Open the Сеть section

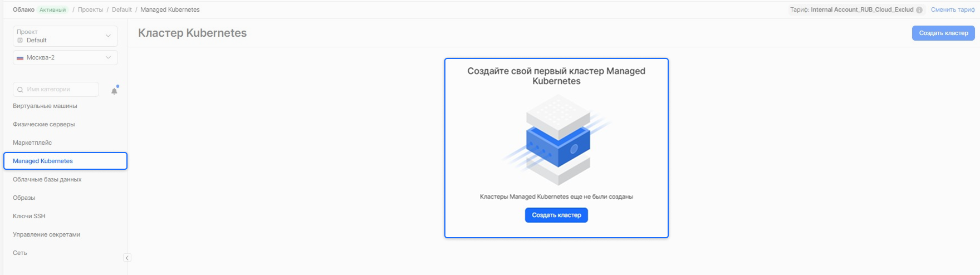(x=20, y=253)
